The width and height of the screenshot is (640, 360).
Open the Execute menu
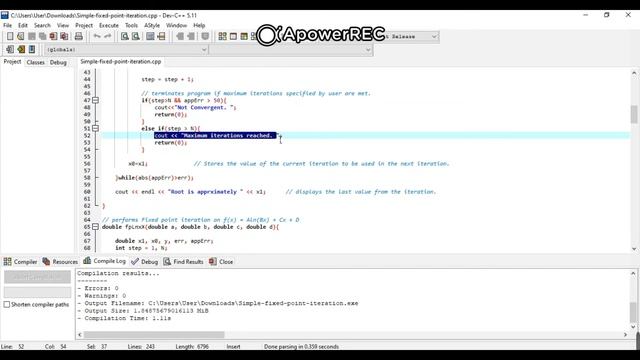click(109, 25)
